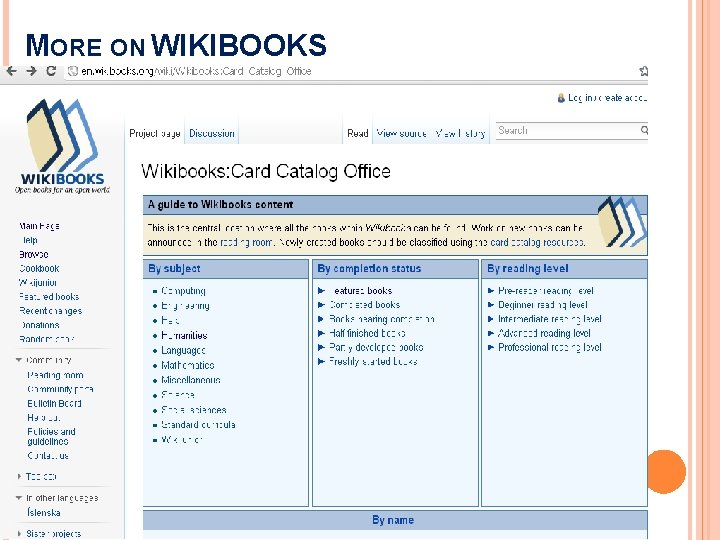Reload the page with the refresh icon

[x=51, y=71]
